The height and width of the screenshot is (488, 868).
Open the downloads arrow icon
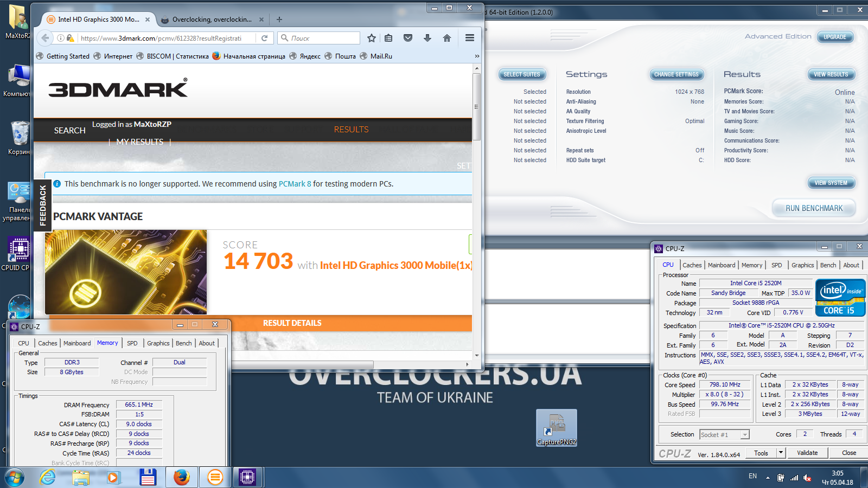[427, 38]
